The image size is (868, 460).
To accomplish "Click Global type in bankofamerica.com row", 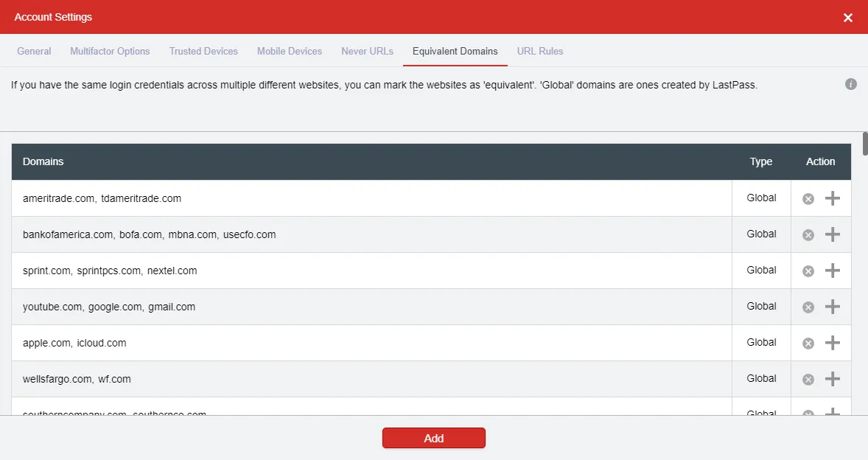I will (761, 234).
